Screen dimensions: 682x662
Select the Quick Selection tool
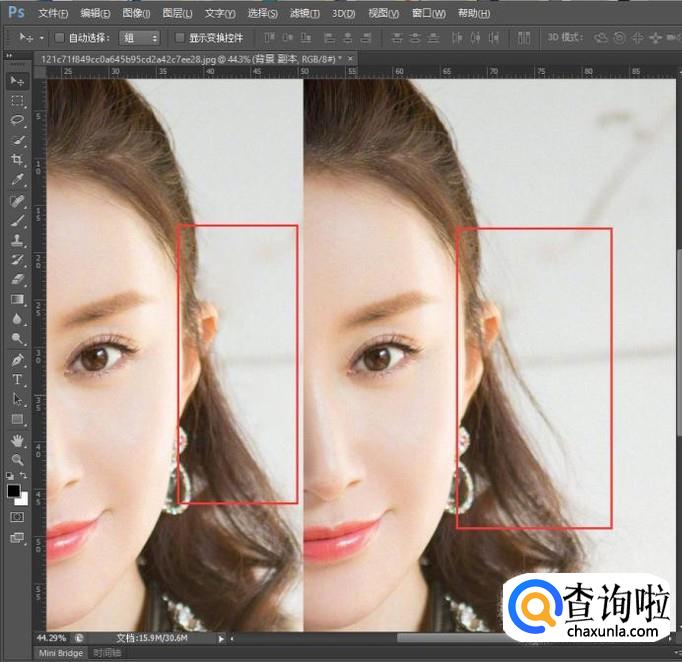point(17,140)
